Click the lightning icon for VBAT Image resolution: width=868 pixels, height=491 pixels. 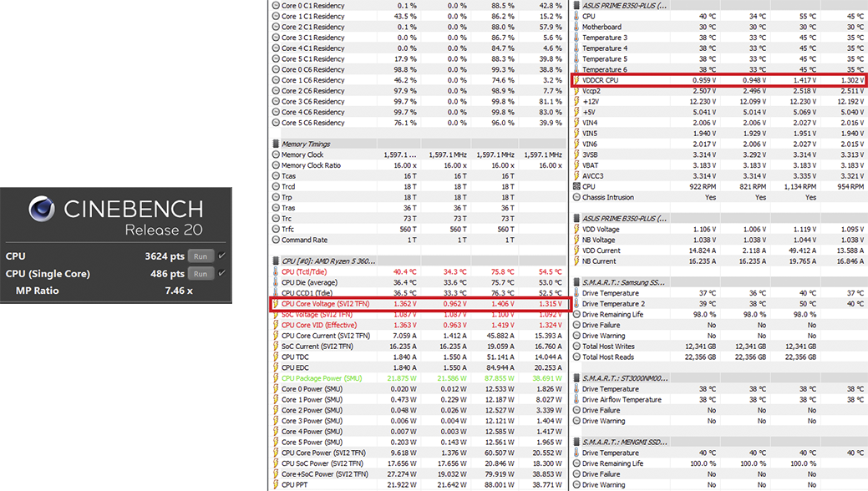coord(576,165)
